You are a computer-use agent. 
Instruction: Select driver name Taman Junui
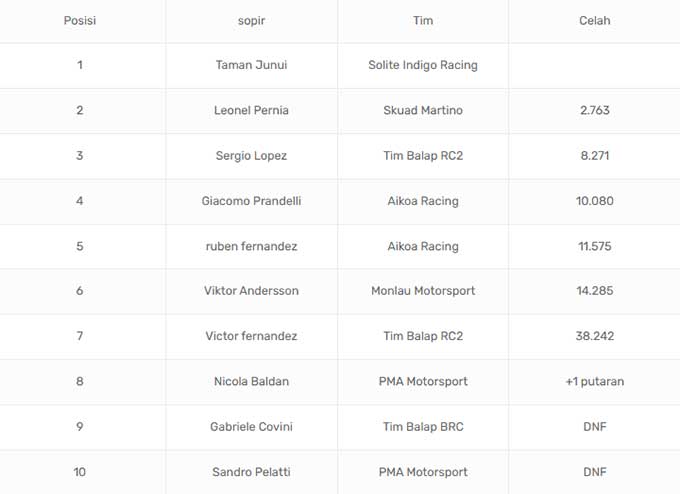251,65
